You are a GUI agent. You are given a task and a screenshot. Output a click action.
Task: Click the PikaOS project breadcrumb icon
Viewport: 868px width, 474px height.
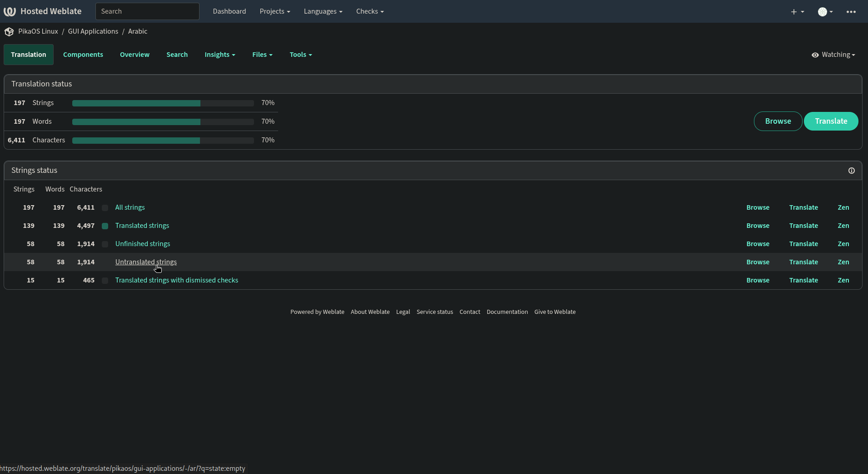[9, 32]
